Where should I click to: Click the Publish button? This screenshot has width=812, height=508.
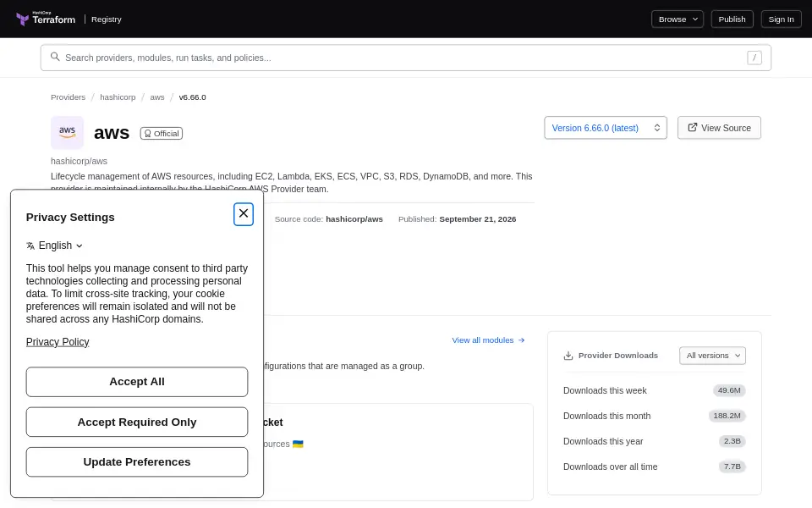point(732,19)
